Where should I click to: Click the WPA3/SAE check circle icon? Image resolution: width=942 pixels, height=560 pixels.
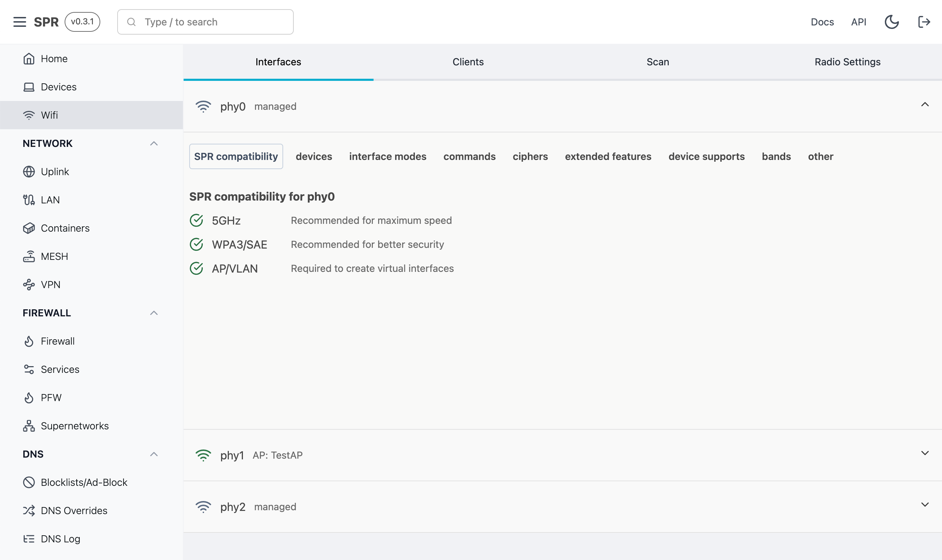[197, 245]
